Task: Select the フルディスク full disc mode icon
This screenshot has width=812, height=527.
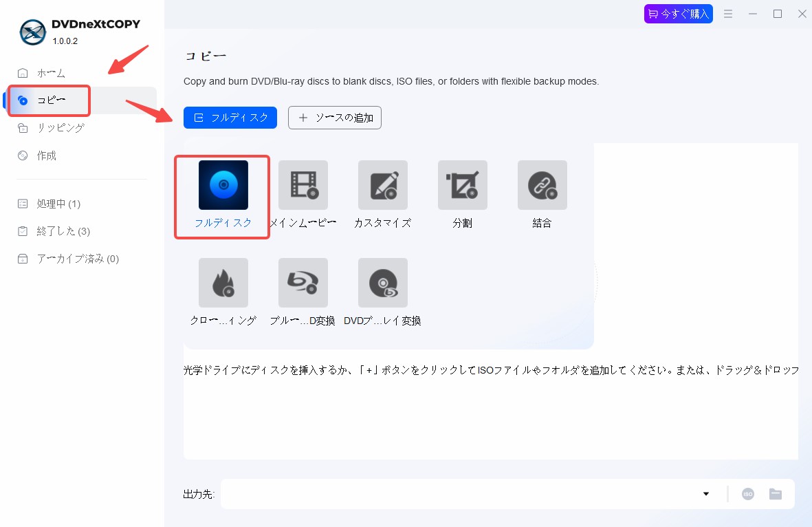Action: coord(223,185)
